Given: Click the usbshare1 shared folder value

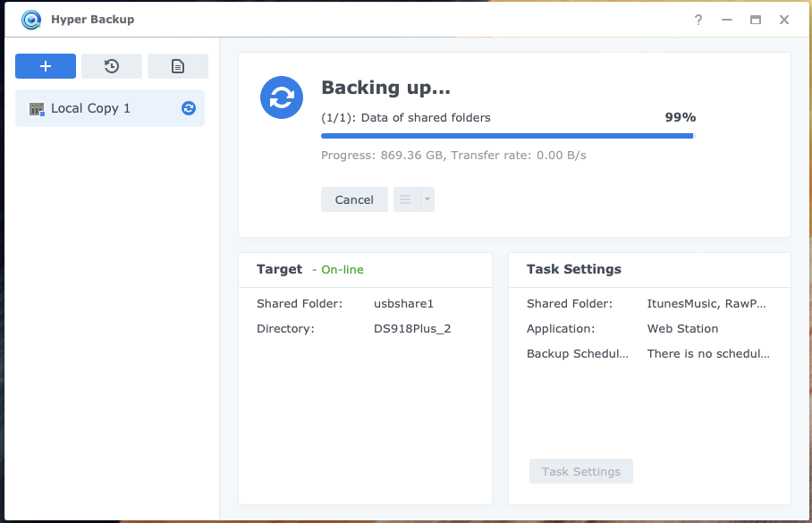Looking at the screenshot, I should pos(403,303).
